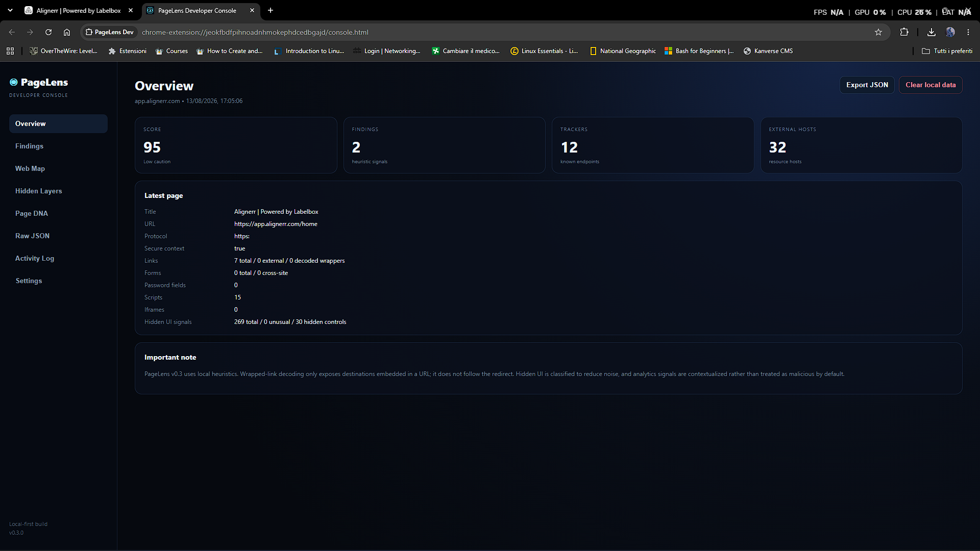Click the Score 95 card

point(236,145)
